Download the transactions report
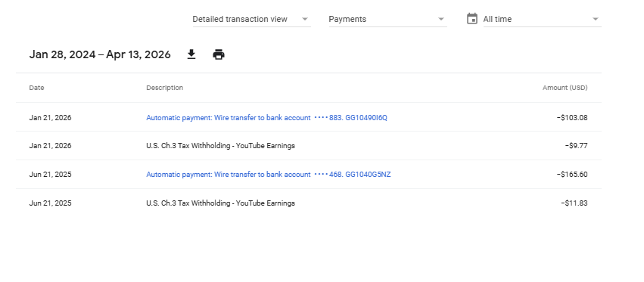 click(191, 54)
